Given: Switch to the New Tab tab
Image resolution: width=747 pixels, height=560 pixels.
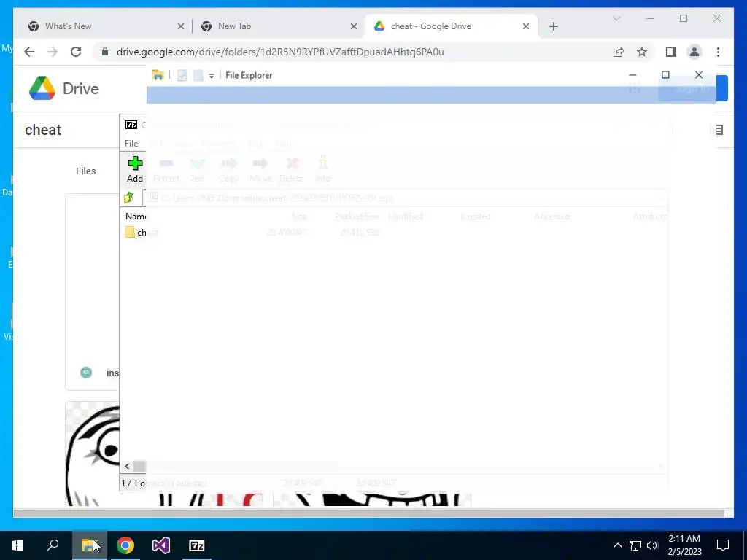Looking at the screenshot, I should (278, 26).
